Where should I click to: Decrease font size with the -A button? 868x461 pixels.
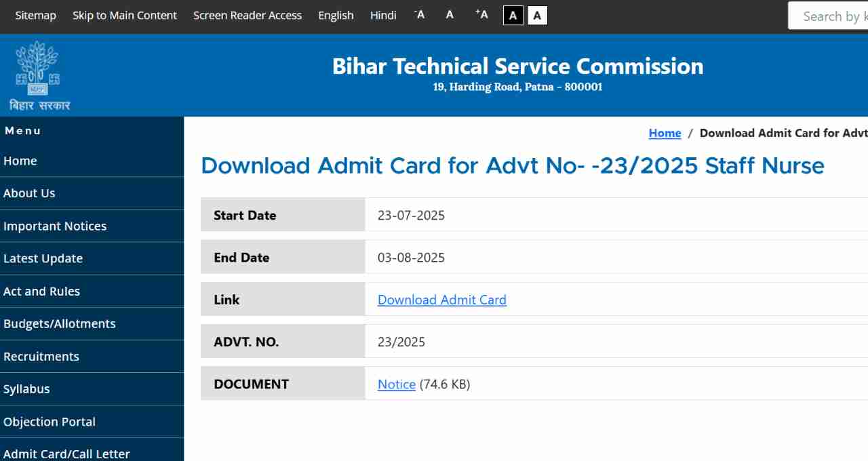click(419, 15)
